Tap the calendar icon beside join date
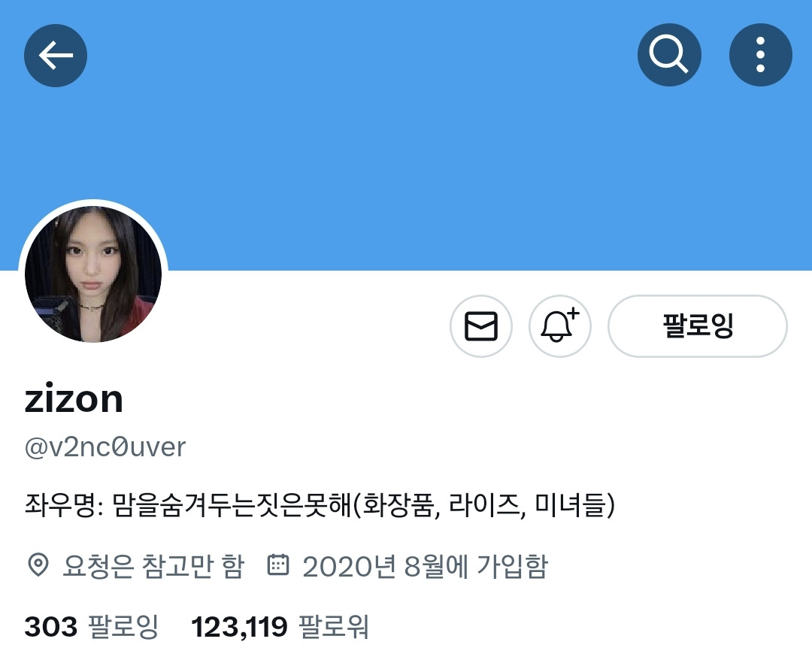The image size is (812, 660). tap(278, 565)
